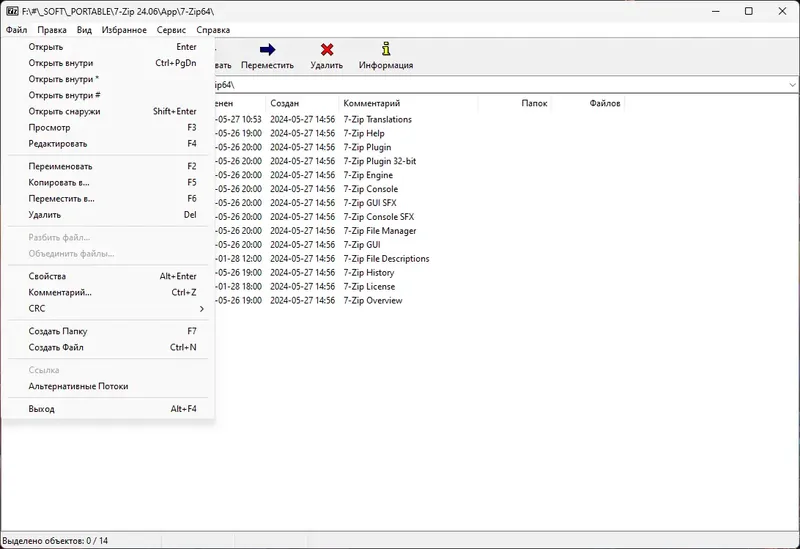This screenshot has width=800, height=549.
Task: Choose Переместить в... menu entry
Action: [108, 198]
